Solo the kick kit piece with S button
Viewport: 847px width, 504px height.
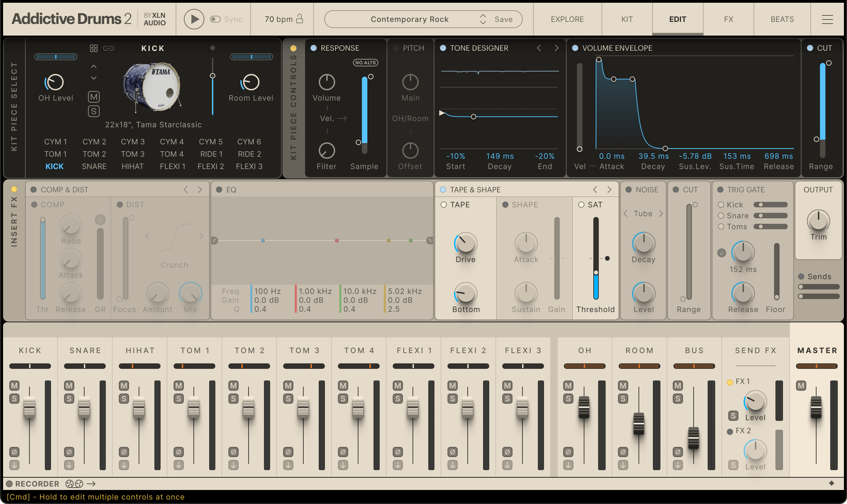pyautogui.click(x=94, y=111)
